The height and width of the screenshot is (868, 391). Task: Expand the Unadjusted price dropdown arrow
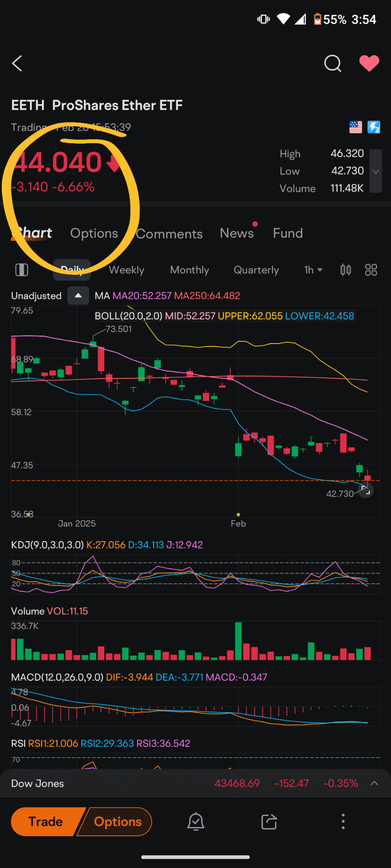pos(78,296)
